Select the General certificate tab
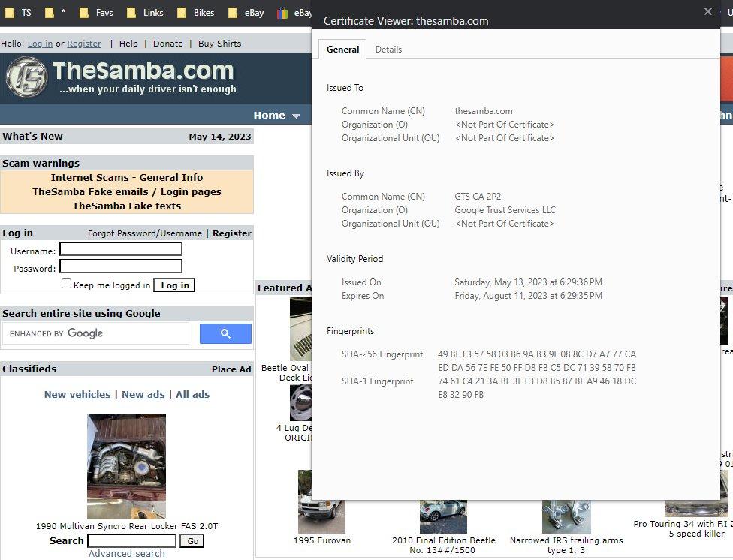 [342, 50]
